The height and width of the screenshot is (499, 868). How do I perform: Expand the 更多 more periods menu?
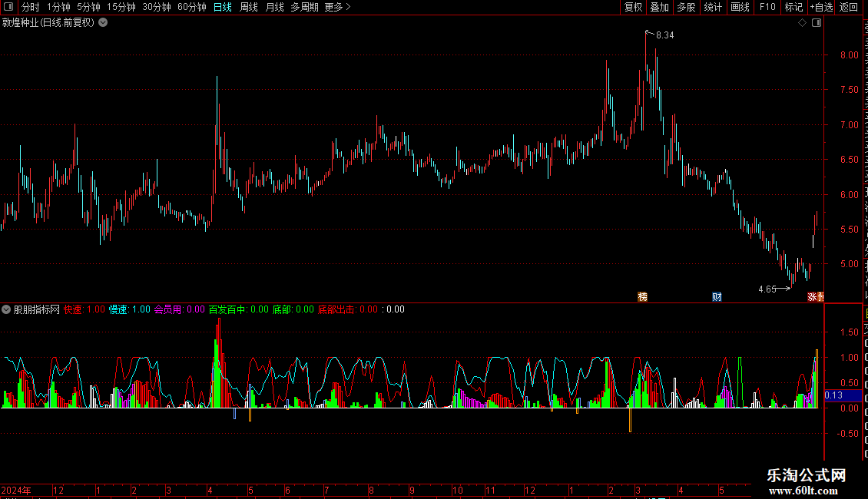pyautogui.click(x=337, y=7)
